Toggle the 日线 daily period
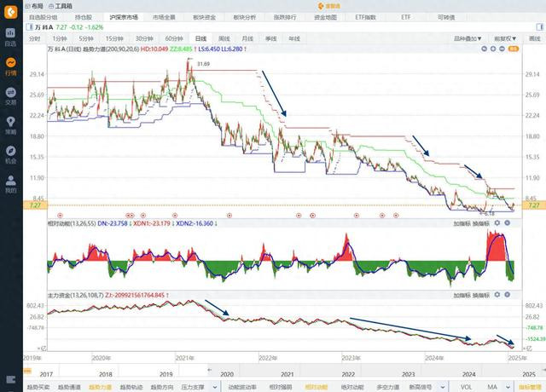This screenshot has height=392, width=546. click(200, 39)
